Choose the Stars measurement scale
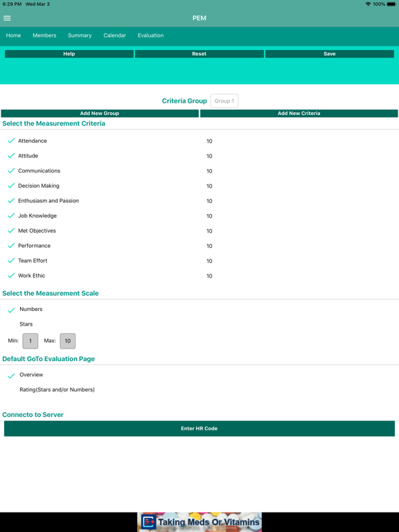The image size is (399, 532). (x=26, y=324)
